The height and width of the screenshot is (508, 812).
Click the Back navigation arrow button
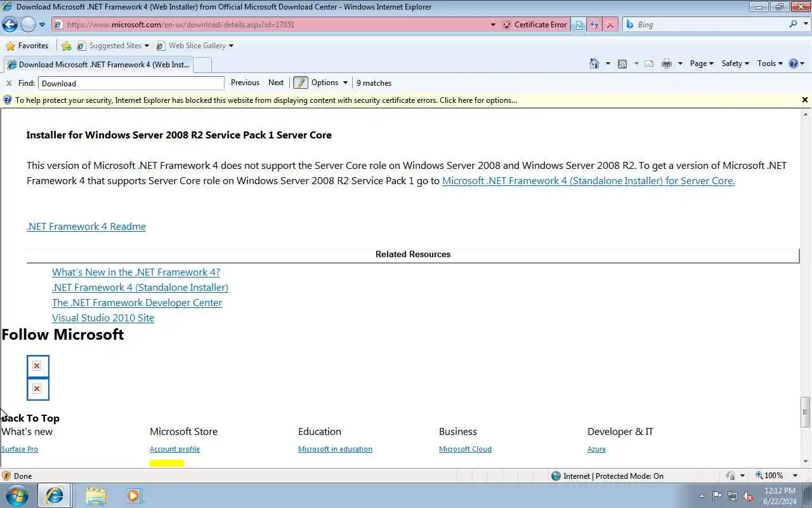click(x=10, y=24)
